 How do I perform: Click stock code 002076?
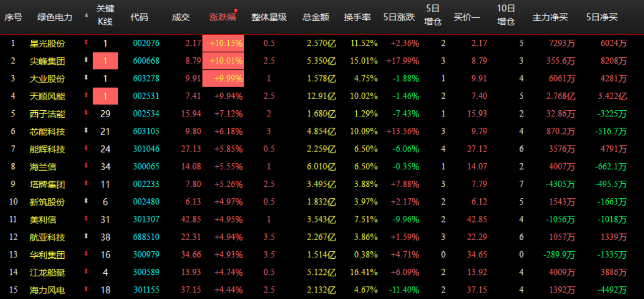pyautogui.click(x=146, y=43)
